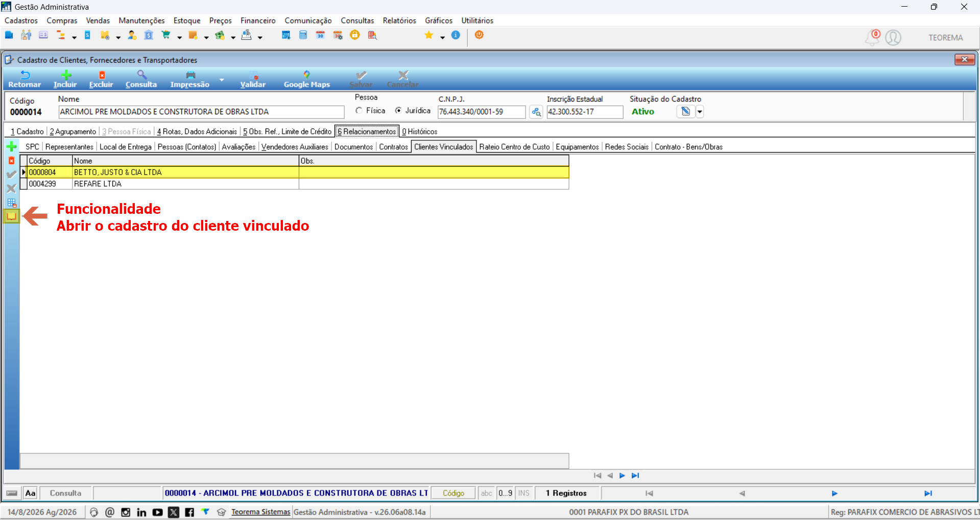Screen dimensions: 980x520
Task: Click the Inscrição Estadual input field
Action: [x=585, y=112]
